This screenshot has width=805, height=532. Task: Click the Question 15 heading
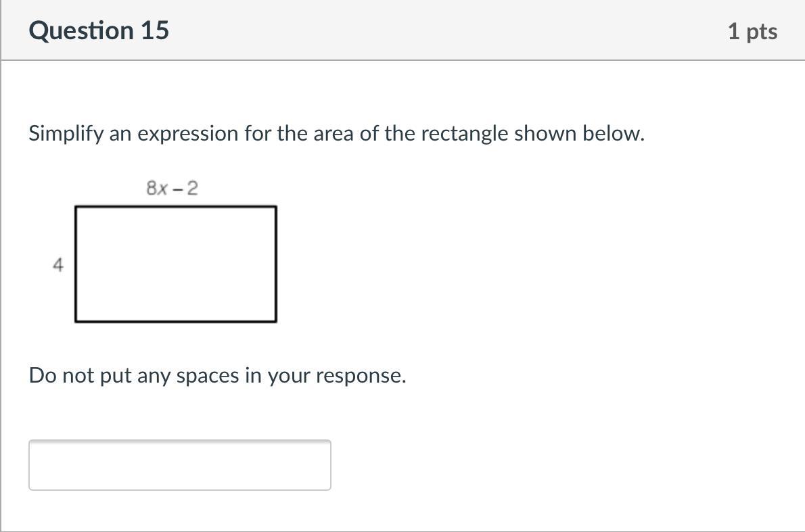(x=99, y=30)
